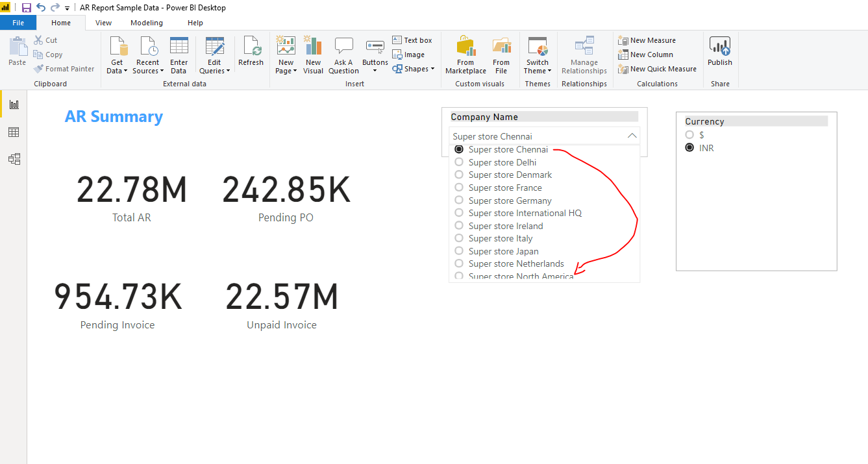Screen dimensions: 868x464
Task: Select the Super store Chennai radio option
Action: pyautogui.click(x=459, y=149)
